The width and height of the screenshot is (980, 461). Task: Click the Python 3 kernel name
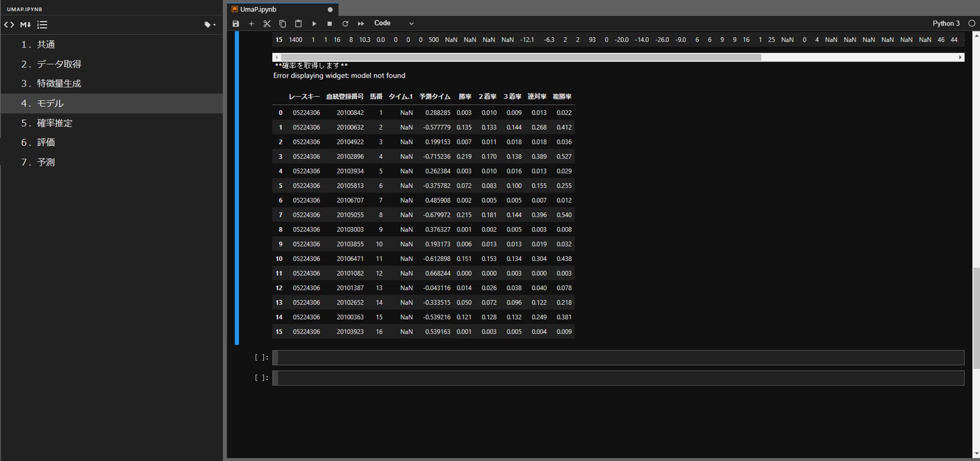click(946, 23)
